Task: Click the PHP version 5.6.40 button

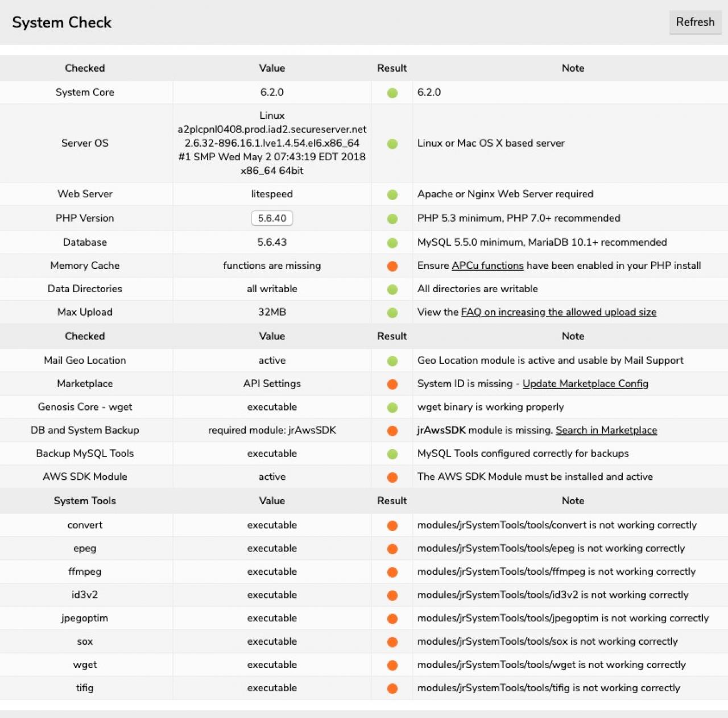Action: 272,218
